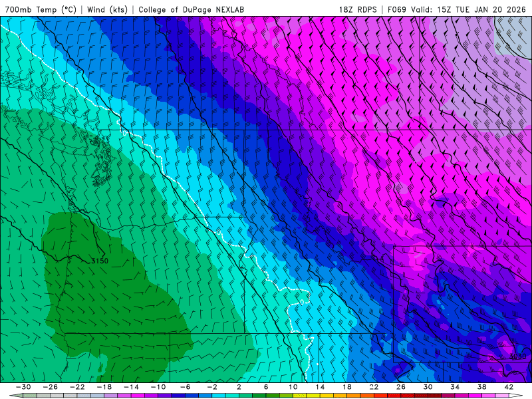
Task: Click the -10 value on the color scale
Action: (x=158, y=387)
